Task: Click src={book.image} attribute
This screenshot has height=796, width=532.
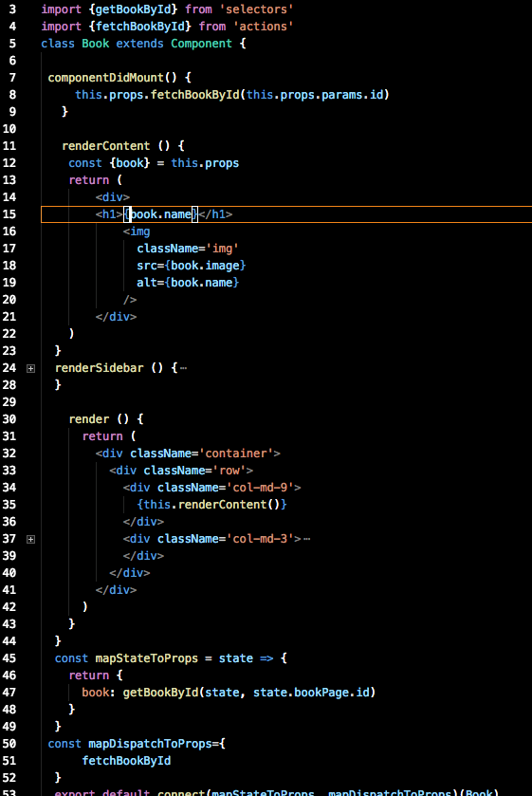Action: [192, 266]
